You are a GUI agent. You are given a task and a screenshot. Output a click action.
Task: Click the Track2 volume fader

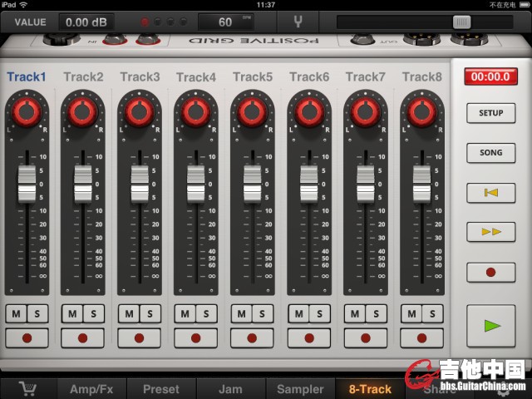(x=82, y=183)
